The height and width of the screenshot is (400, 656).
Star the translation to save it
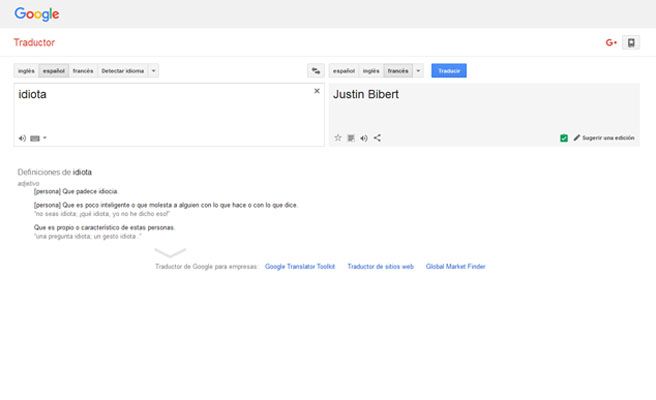(x=338, y=138)
